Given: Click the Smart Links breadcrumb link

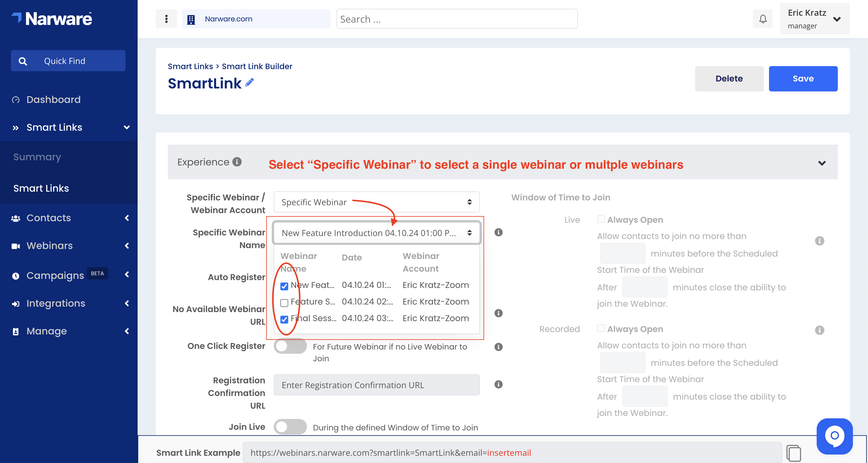Looking at the screenshot, I should [190, 66].
